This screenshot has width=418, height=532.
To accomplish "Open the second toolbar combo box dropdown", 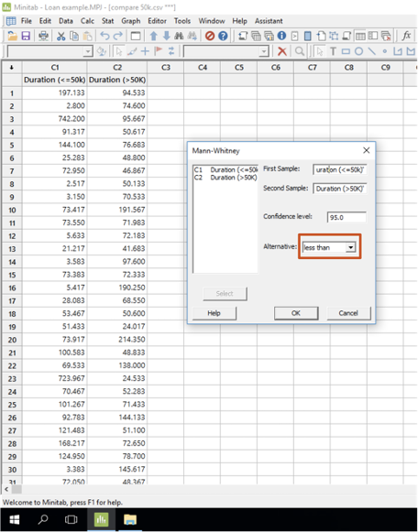I will click(264, 51).
